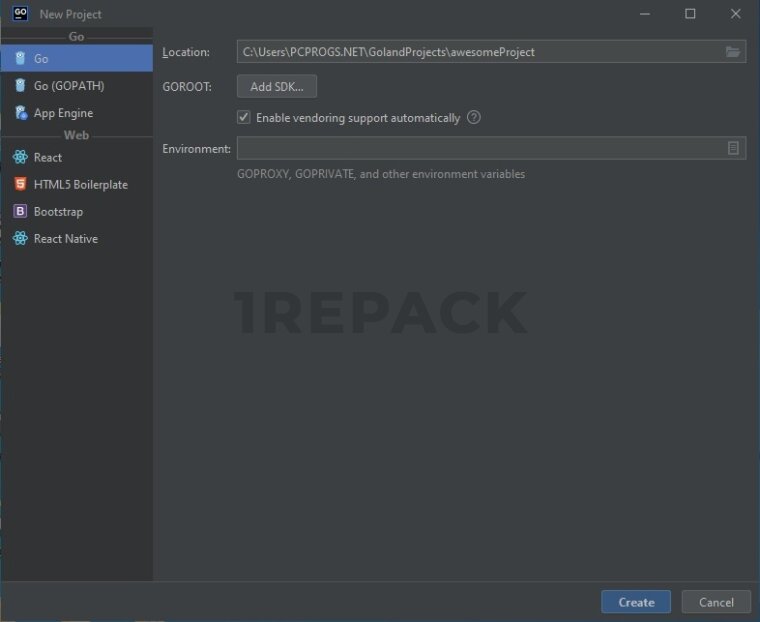This screenshot has width=760, height=622.
Task: Click the App Engine icon
Action: coord(20,113)
